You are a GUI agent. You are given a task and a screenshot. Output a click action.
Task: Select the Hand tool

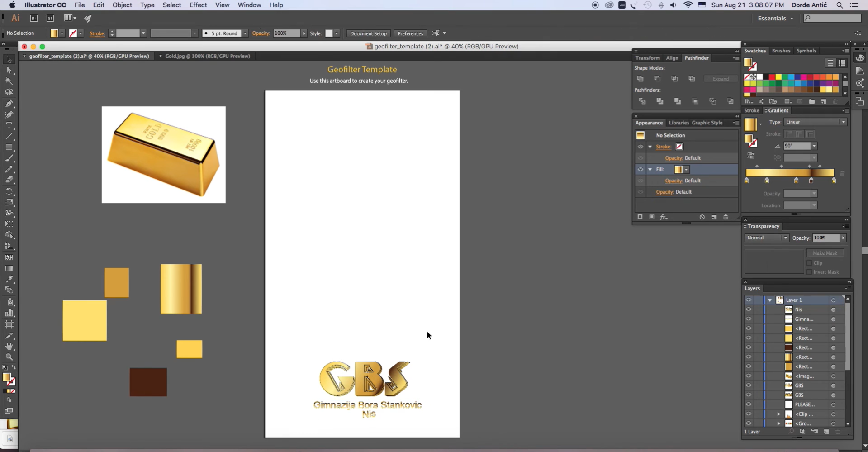[x=9, y=347]
